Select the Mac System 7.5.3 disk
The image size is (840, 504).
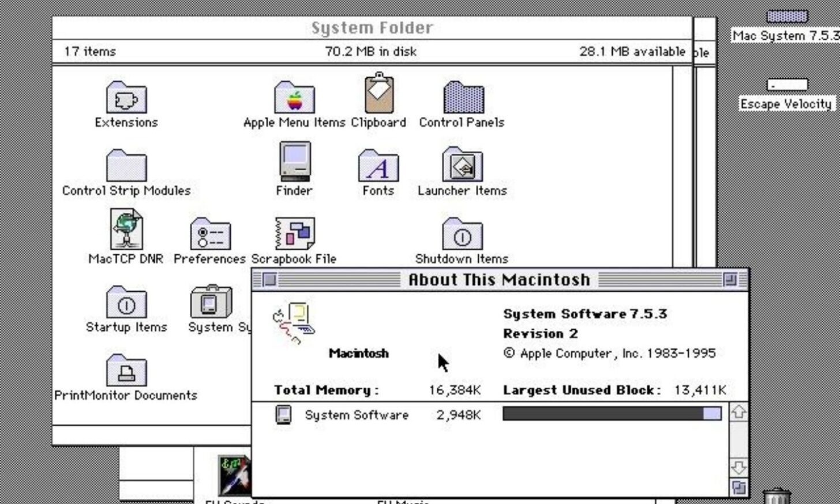[x=787, y=17]
